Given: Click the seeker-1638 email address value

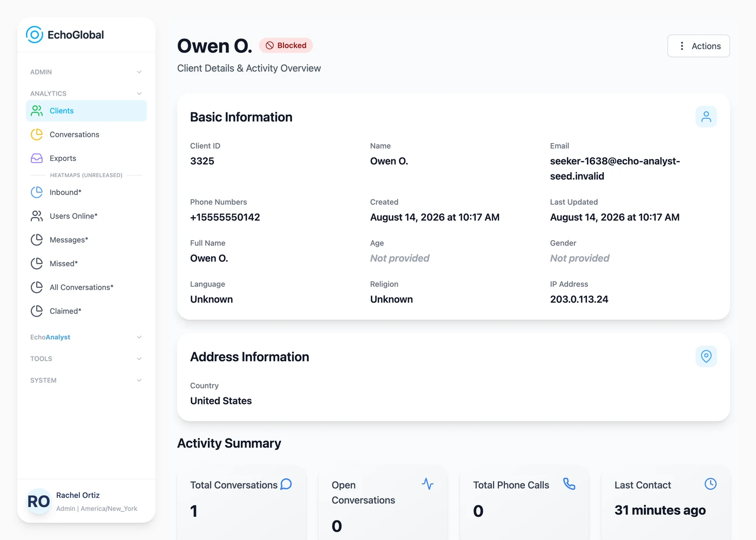Looking at the screenshot, I should pos(615,168).
